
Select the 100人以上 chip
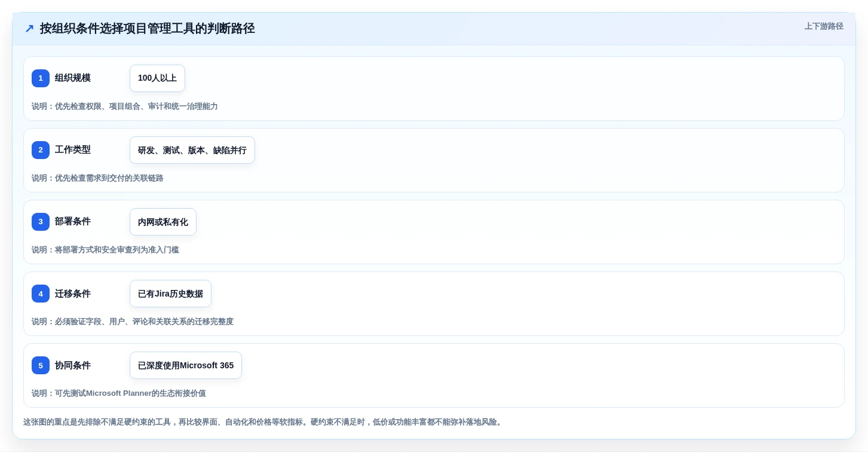click(157, 78)
